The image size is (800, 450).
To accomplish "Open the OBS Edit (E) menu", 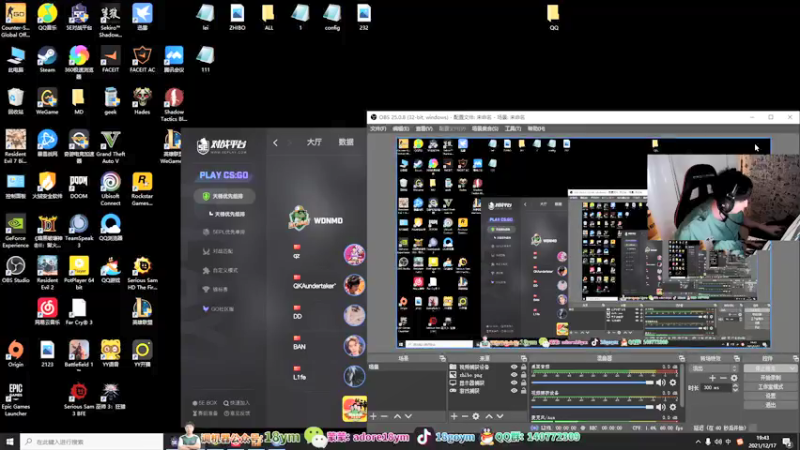I will point(401,129).
